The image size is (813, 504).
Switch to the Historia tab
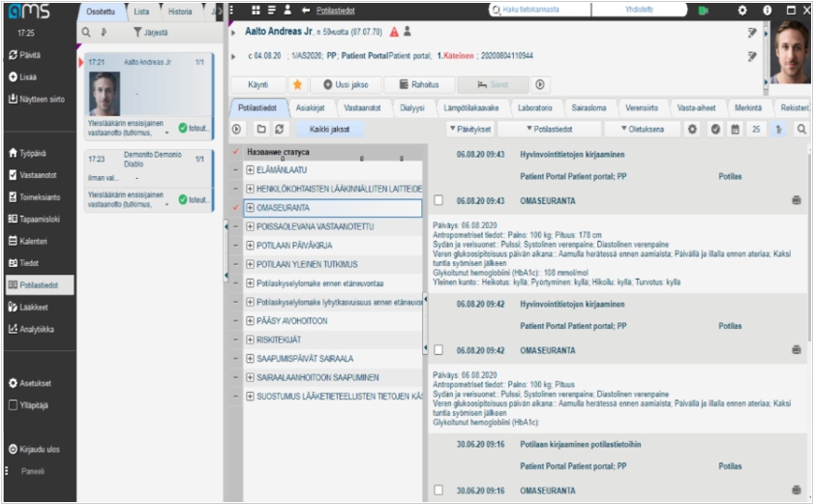tap(179, 12)
